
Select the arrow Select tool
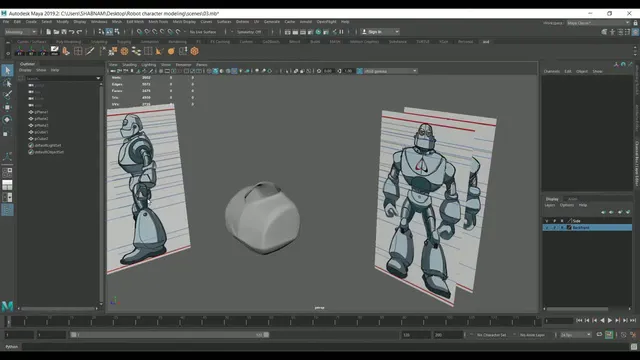(x=7, y=70)
